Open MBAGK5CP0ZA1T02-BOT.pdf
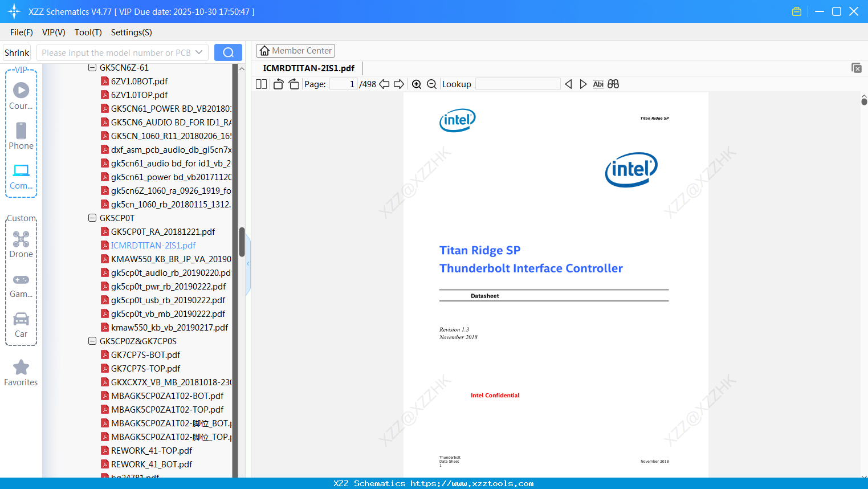The width and height of the screenshot is (868, 489). tap(167, 396)
